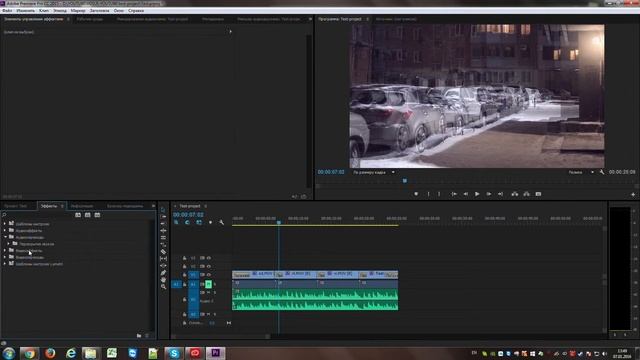The image size is (640, 360).
Task: Open program monitor settings wrench
Action: pos(602,172)
